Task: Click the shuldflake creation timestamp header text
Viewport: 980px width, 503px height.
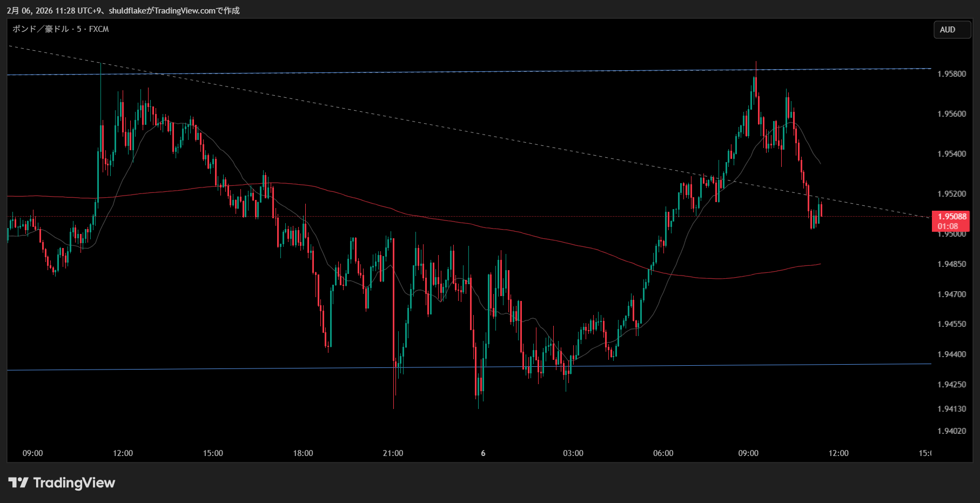Action: pyautogui.click(x=123, y=10)
